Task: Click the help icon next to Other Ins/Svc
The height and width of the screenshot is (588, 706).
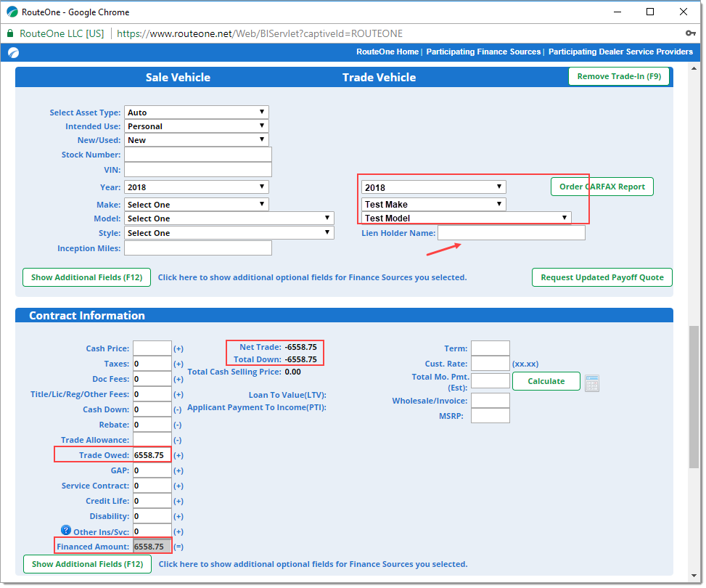Action: tap(66, 530)
